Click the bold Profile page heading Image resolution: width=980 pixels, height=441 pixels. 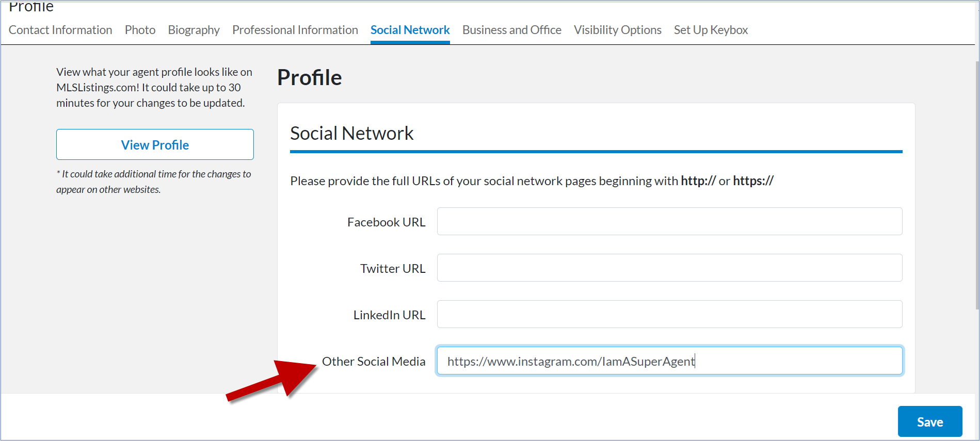(310, 77)
